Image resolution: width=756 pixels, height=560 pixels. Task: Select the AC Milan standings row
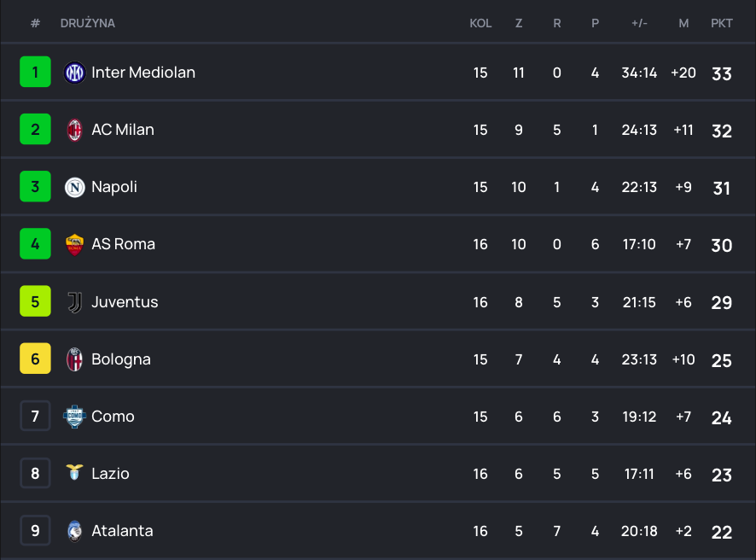click(378, 130)
